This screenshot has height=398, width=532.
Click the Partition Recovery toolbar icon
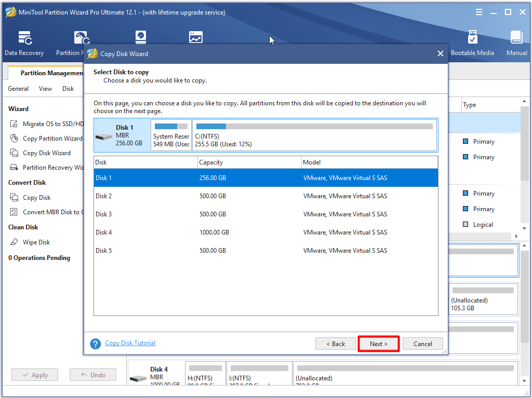(82, 38)
